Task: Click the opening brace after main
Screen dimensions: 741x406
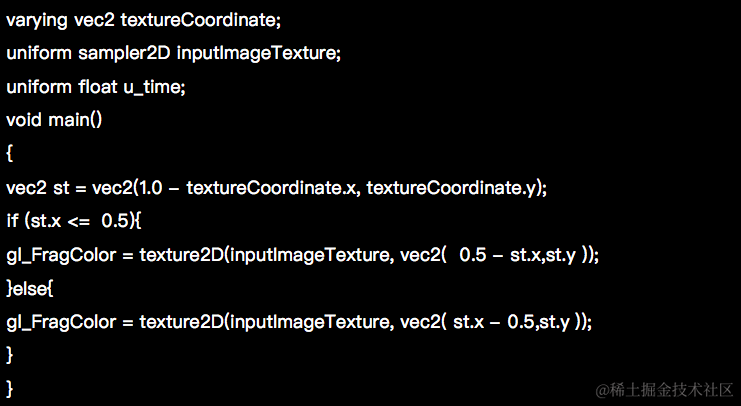Action: 9,153
